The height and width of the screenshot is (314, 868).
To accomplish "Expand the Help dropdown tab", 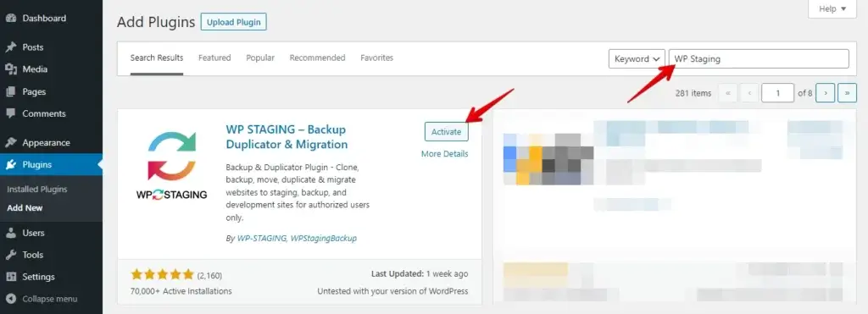I will (832, 8).
